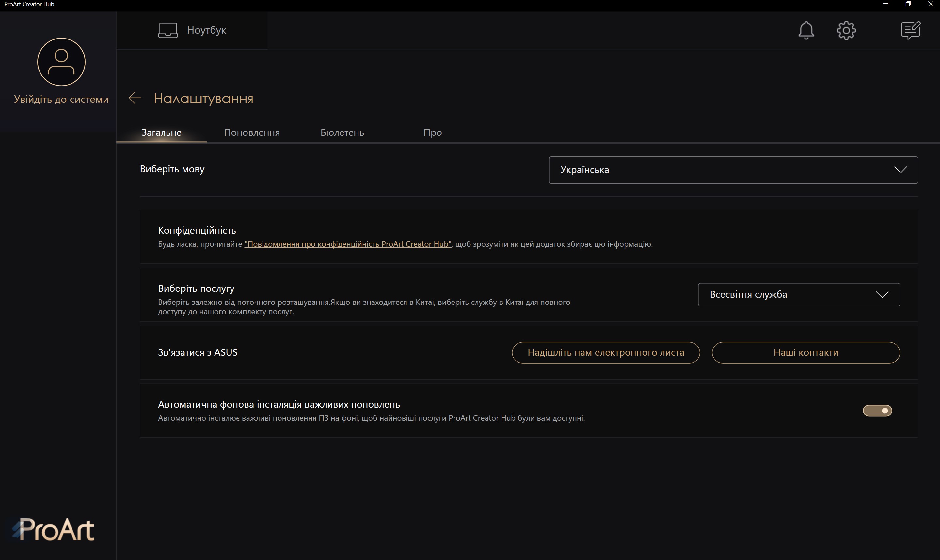The image size is (940, 560).
Task: Click the back arrow next to Налаштування
Action: [x=135, y=98]
